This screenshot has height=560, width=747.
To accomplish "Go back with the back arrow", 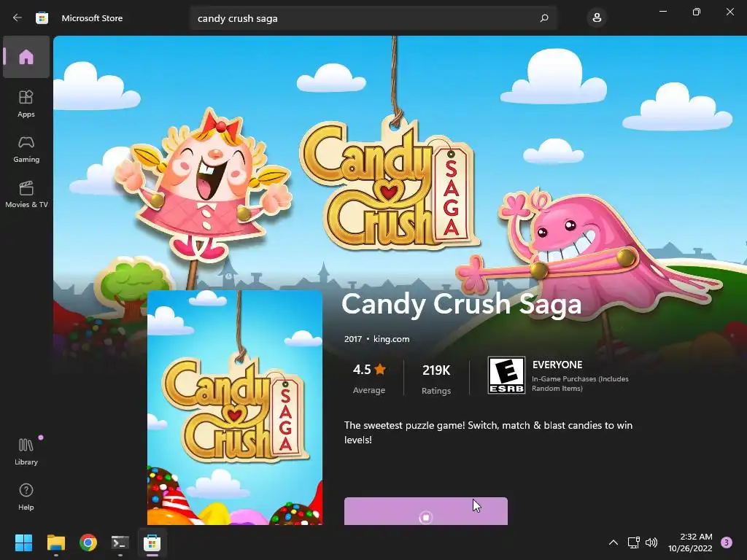I will (18, 18).
